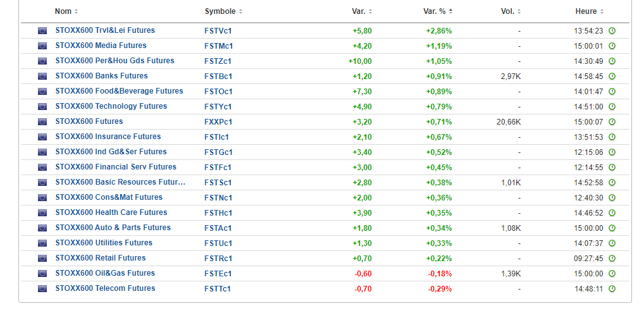Viewport: 644px width, 313px height.
Task: Click the flag icon for Health Care Futures
Action: [x=42, y=212]
